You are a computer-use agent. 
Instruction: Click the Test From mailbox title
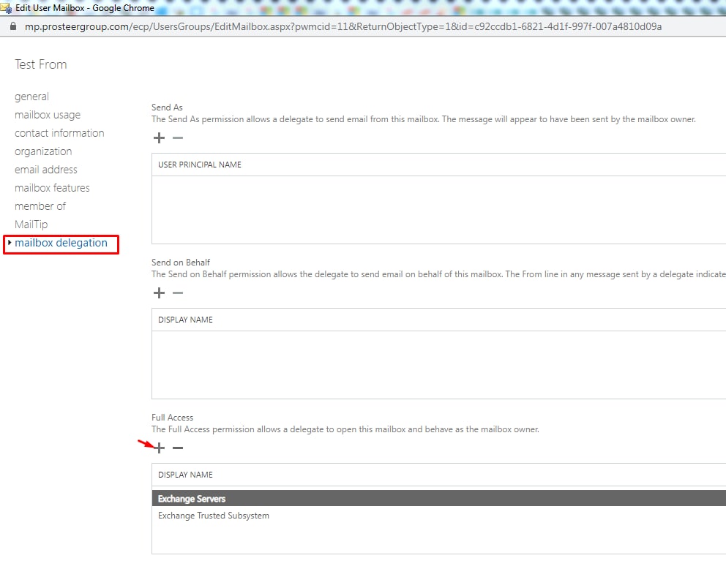pos(41,64)
